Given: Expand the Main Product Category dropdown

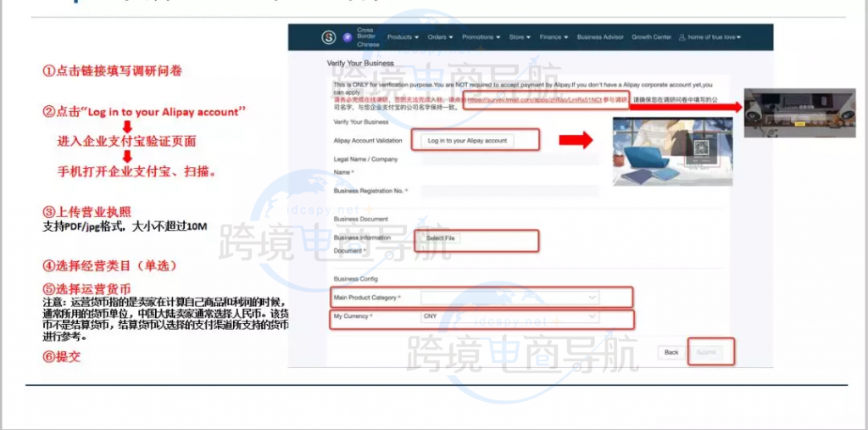Looking at the screenshot, I should point(509,297).
